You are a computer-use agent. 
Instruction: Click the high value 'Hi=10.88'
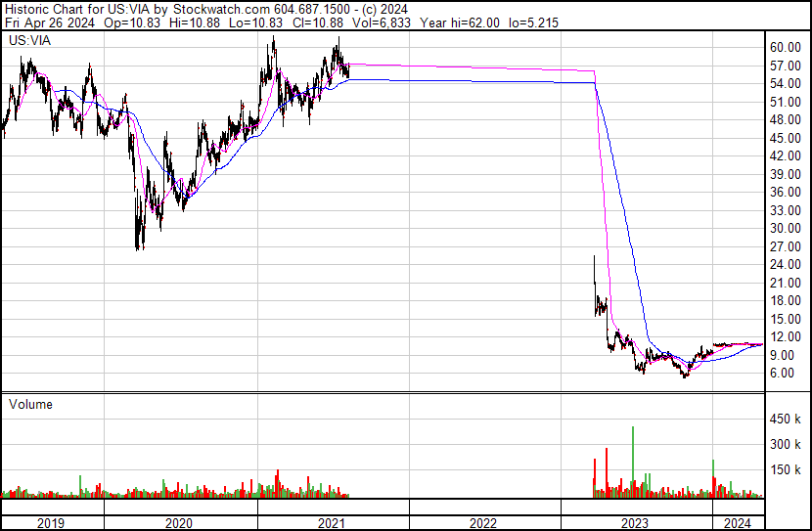pyautogui.click(x=195, y=22)
